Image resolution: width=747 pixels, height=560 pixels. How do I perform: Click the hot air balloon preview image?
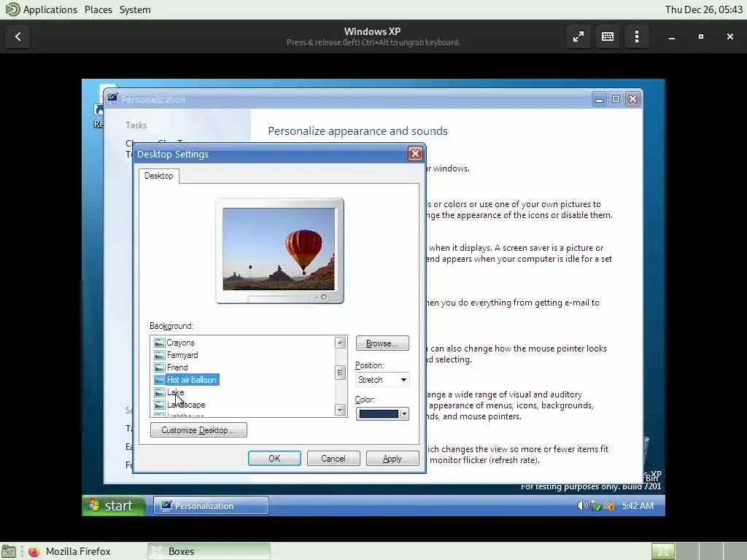click(279, 249)
